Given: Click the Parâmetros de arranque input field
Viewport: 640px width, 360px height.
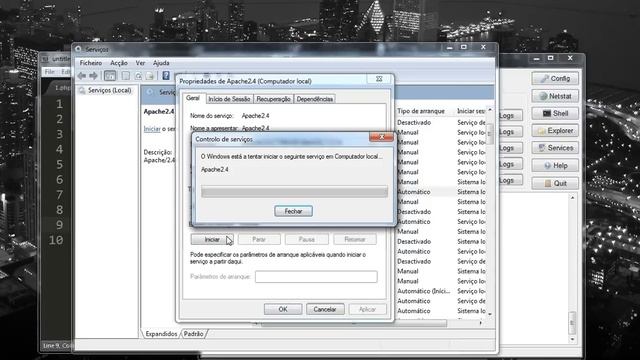Looking at the screenshot, I should pos(316,276).
